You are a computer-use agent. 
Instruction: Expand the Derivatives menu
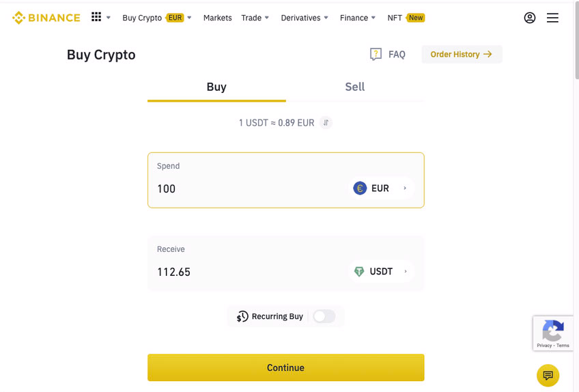305,18
